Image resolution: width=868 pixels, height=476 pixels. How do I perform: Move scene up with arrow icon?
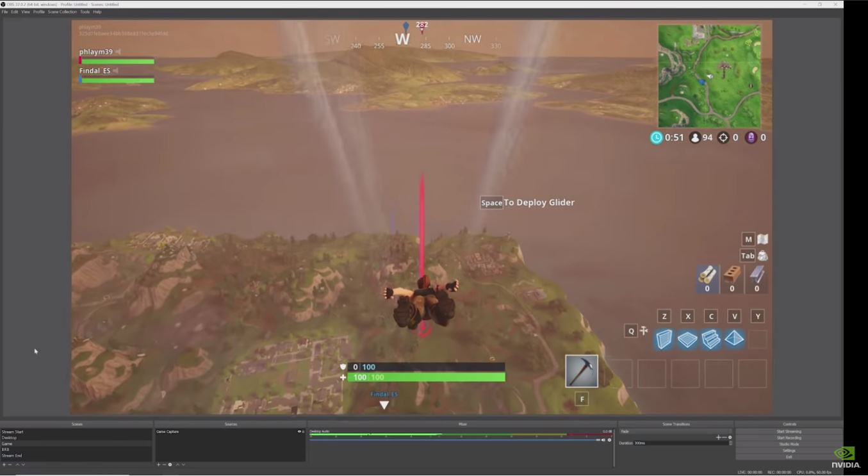18,464
